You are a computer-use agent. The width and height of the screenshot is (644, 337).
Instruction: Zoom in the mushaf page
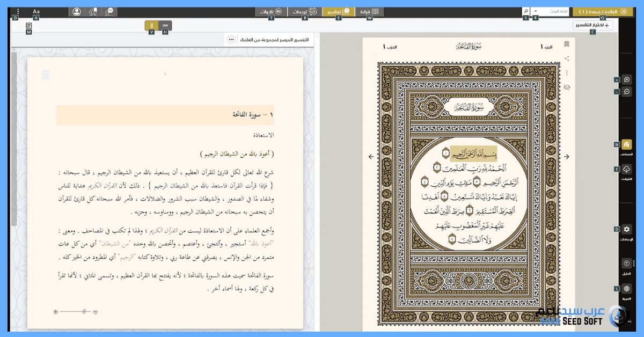click(x=626, y=79)
